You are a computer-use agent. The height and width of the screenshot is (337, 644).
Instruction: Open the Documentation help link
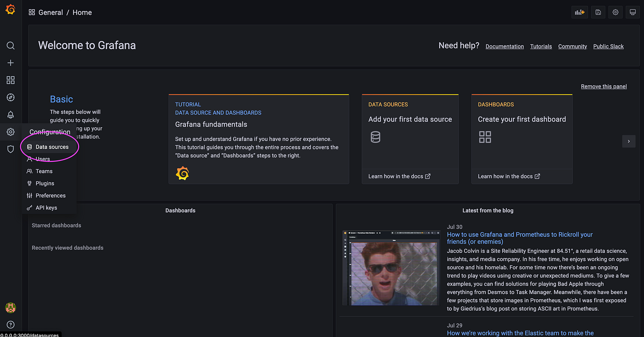point(505,46)
